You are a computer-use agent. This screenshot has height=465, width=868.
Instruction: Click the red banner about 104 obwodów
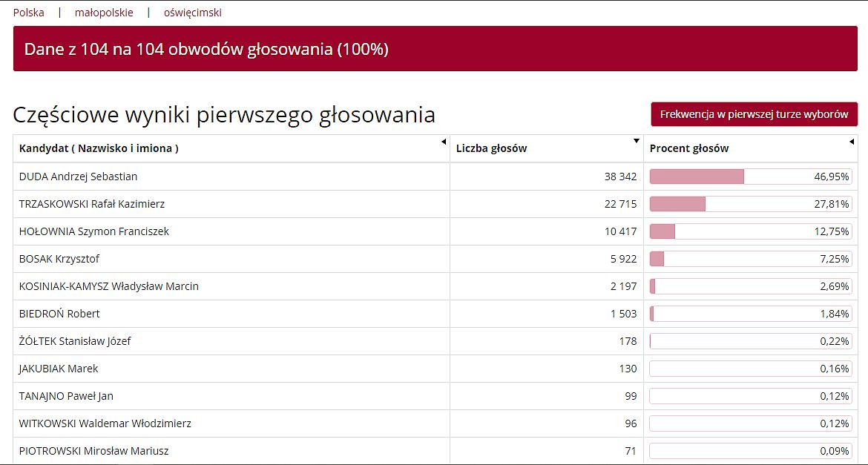[x=434, y=50]
